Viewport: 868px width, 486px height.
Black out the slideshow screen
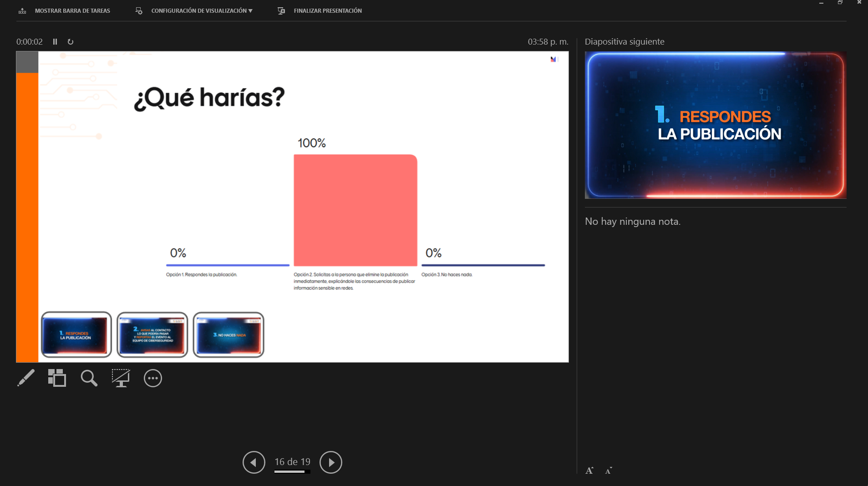coord(121,378)
